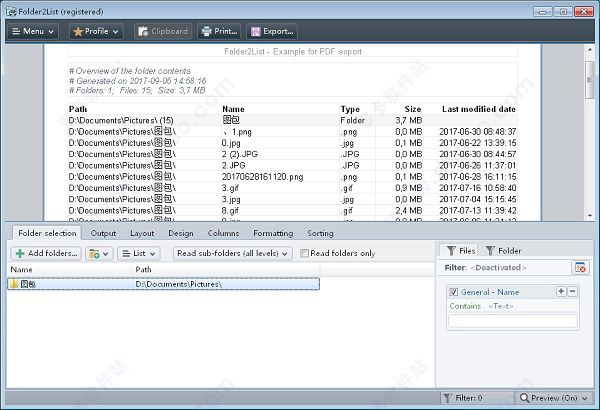The image size is (600, 410).
Task: Open Read sub-folders (all levels) dropdown
Action: (233, 253)
